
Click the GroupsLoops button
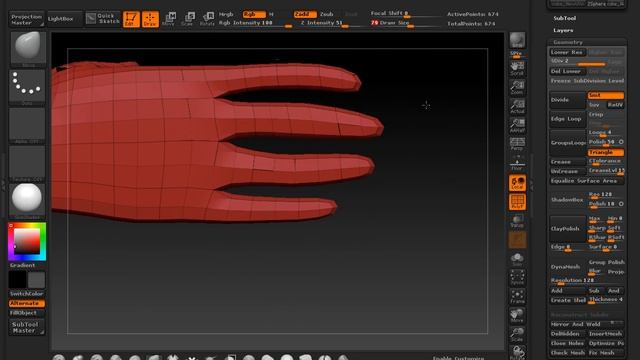click(x=567, y=143)
